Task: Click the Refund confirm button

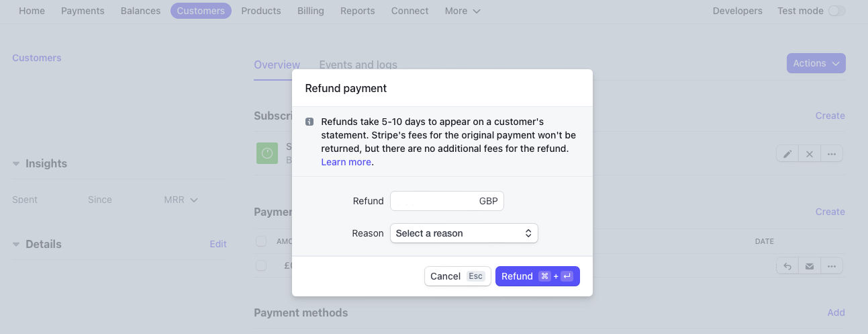Action: click(x=538, y=276)
